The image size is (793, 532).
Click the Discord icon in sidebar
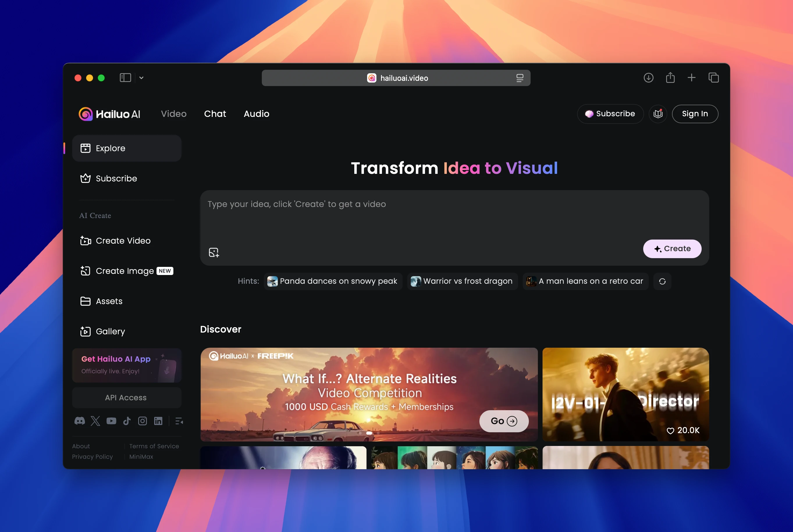point(79,421)
